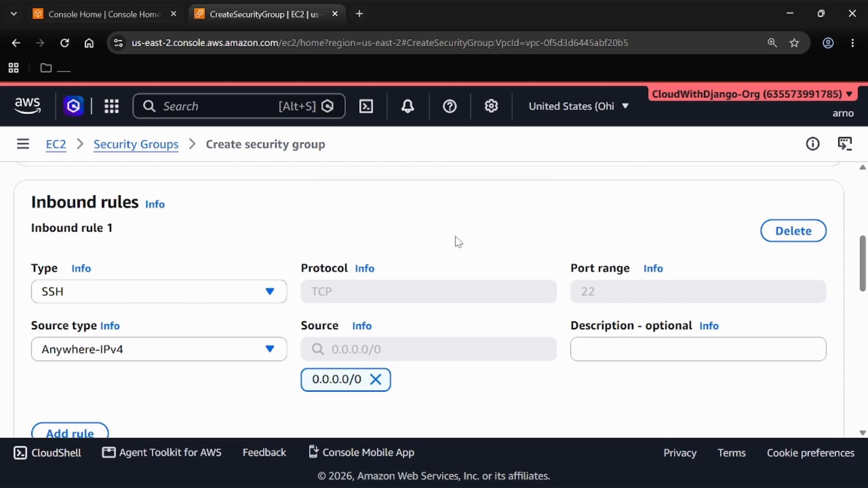
Task: Go to the Security Groups breadcrumb link
Action: coord(136,144)
